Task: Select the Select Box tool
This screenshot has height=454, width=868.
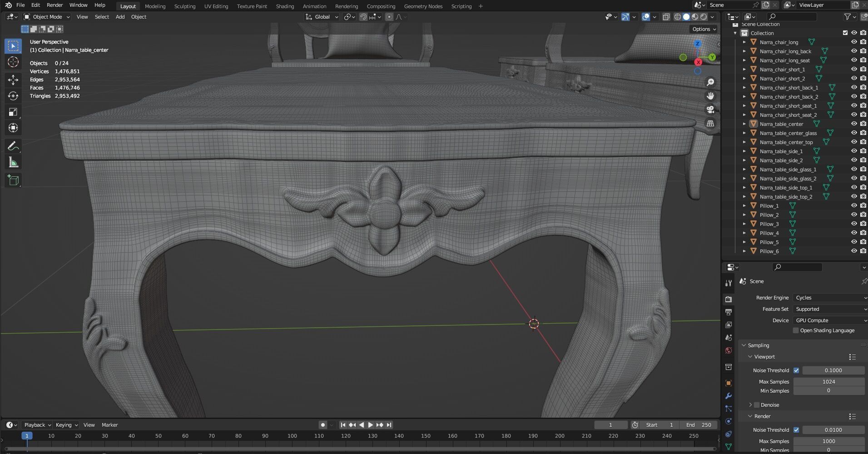Action: pos(13,46)
